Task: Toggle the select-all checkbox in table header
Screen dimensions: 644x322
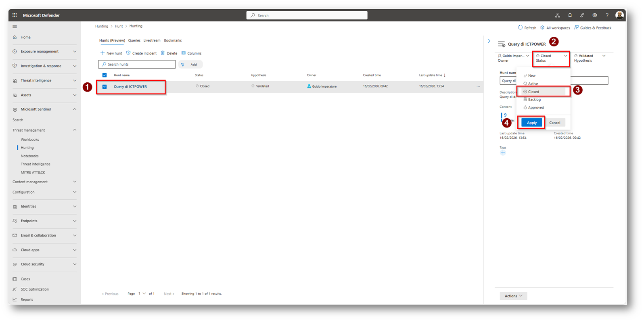Action: click(x=105, y=75)
